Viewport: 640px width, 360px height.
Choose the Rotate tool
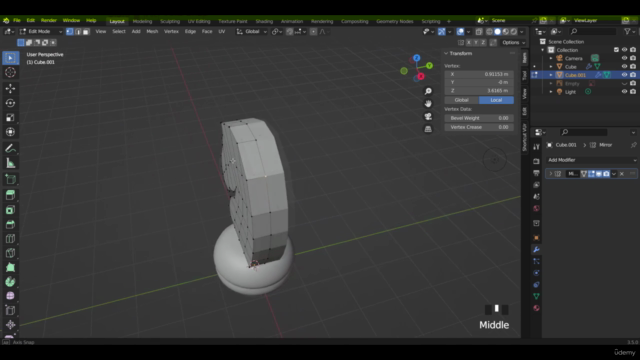click(10, 103)
